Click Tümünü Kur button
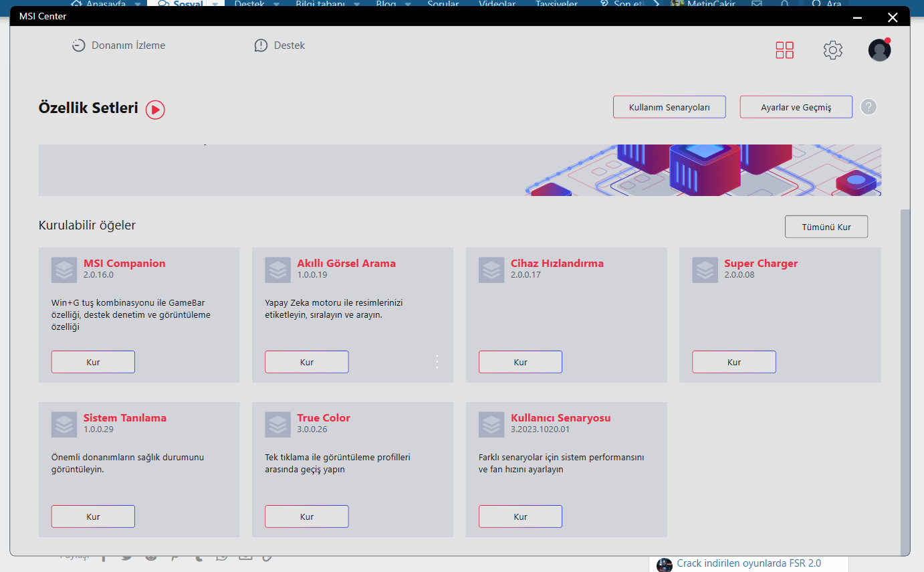 tap(826, 227)
